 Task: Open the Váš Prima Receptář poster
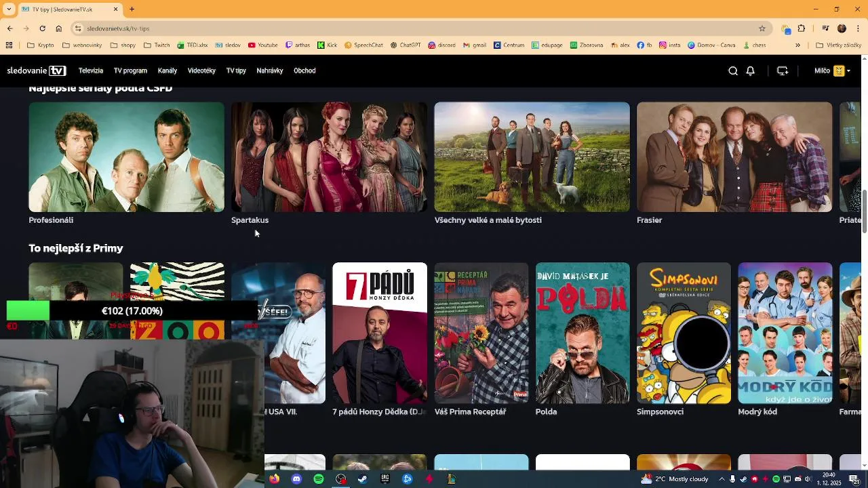point(481,333)
